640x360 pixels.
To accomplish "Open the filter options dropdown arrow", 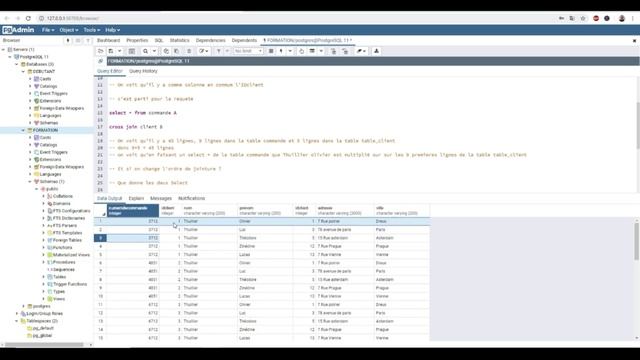I will (x=227, y=51).
